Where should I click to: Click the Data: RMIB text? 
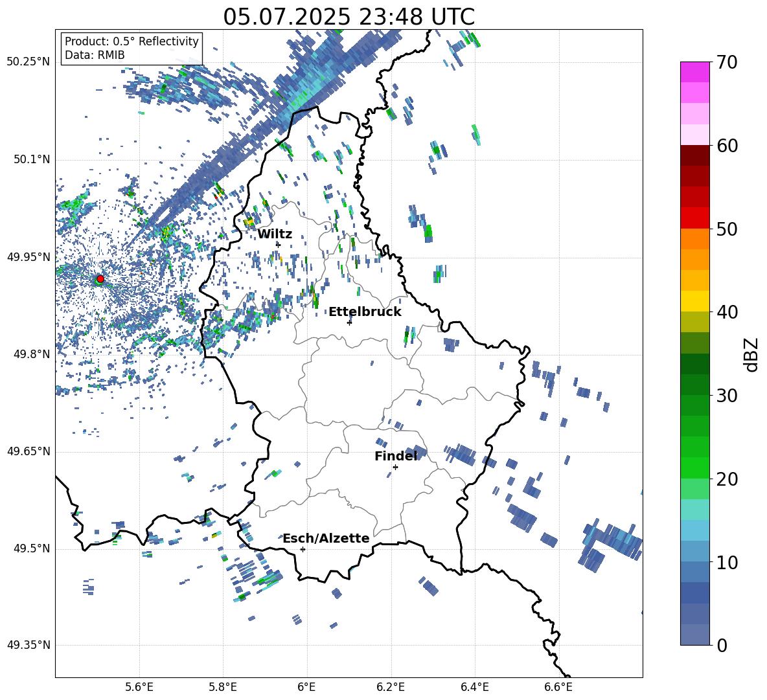(x=95, y=55)
